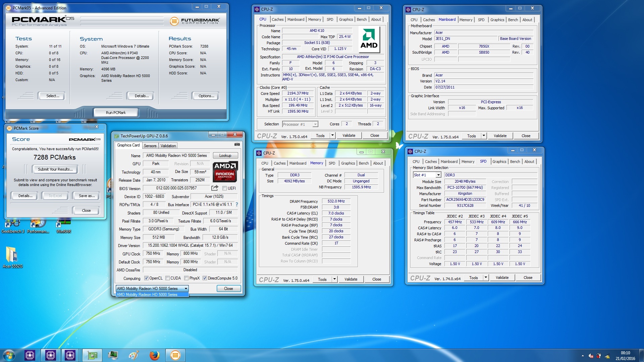Click the Base Board Version label
Image resolution: width=644 pixels, height=362 pixels.
515,39
